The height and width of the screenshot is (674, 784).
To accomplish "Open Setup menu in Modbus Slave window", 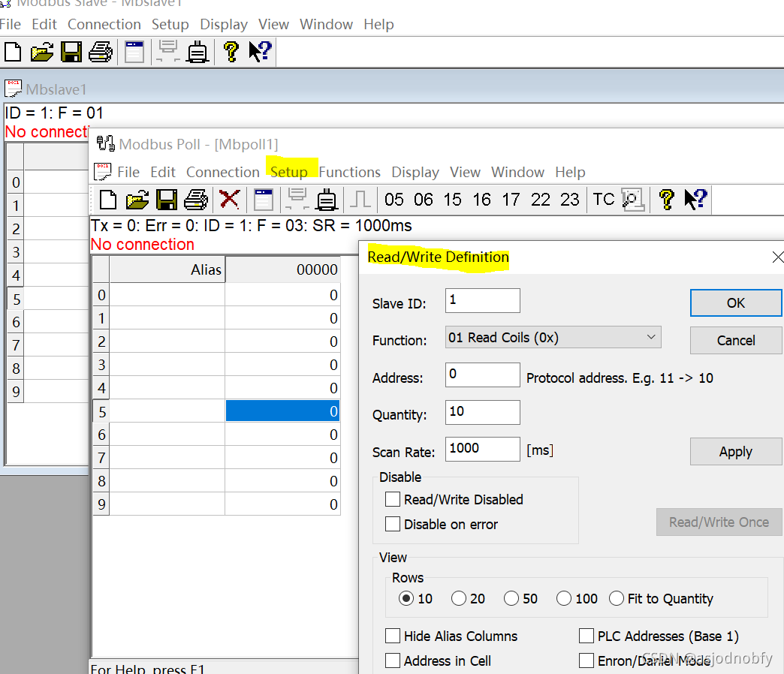I will pos(170,24).
